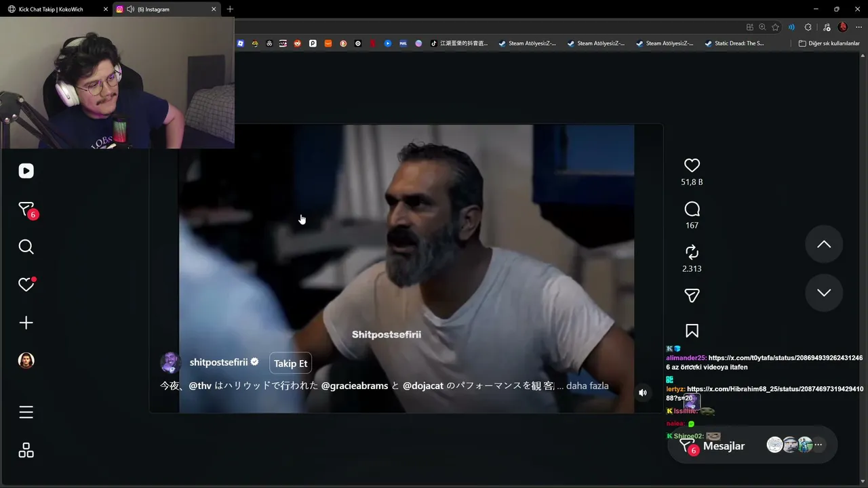Open your profile avatar in the sidebar

(26, 361)
